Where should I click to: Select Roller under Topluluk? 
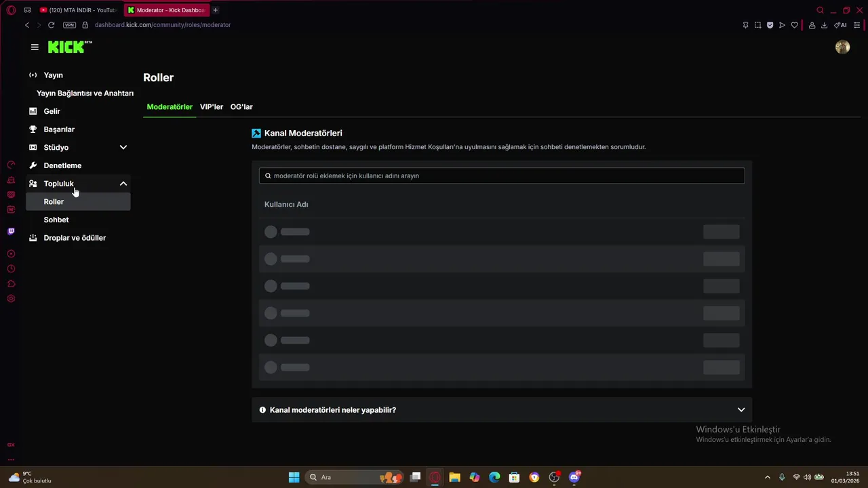[x=78, y=201]
